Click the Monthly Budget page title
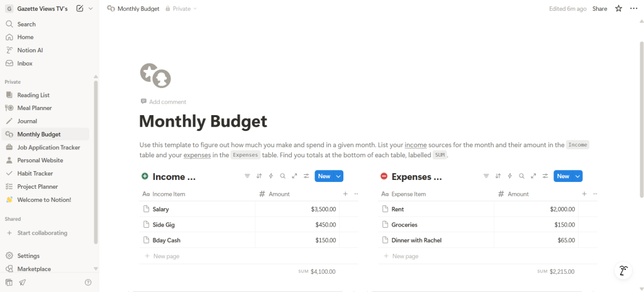Screen dimensions: 644x292 click(x=203, y=121)
